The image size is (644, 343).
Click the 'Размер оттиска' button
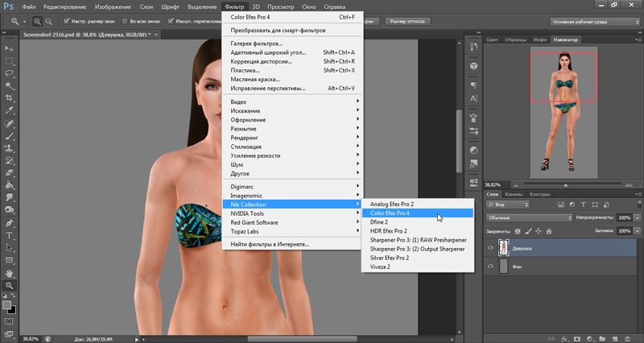407,22
